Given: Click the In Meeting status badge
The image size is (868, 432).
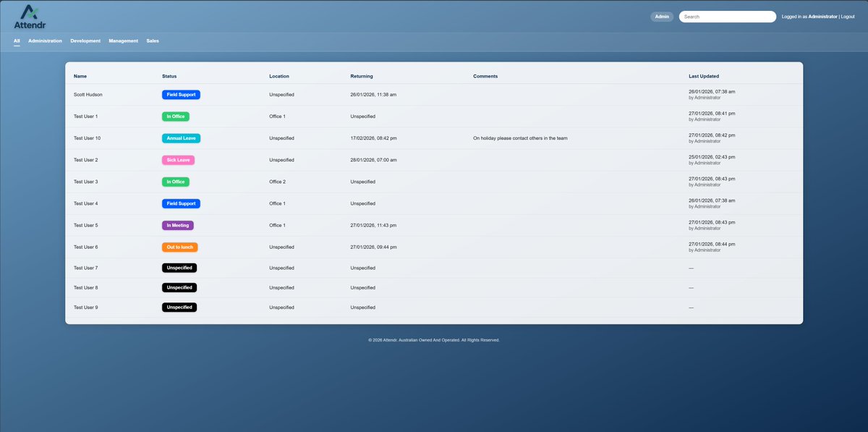Looking at the screenshot, I should click(x=178, y=225).
